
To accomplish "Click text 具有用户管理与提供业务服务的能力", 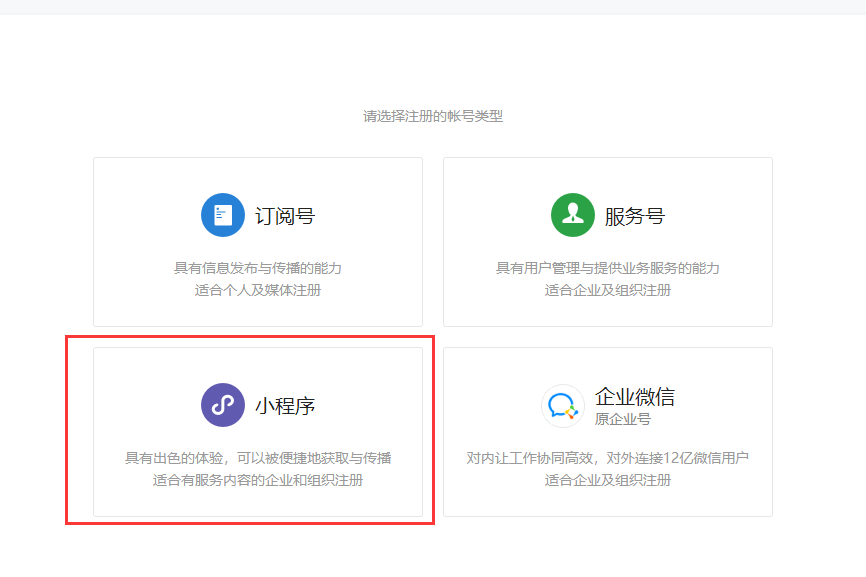I will [608, 268].
